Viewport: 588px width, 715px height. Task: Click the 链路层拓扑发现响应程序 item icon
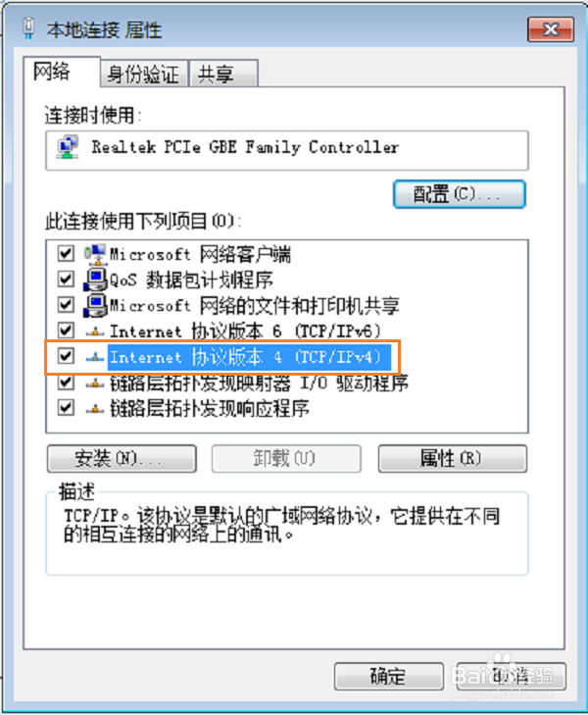(95, 409)
